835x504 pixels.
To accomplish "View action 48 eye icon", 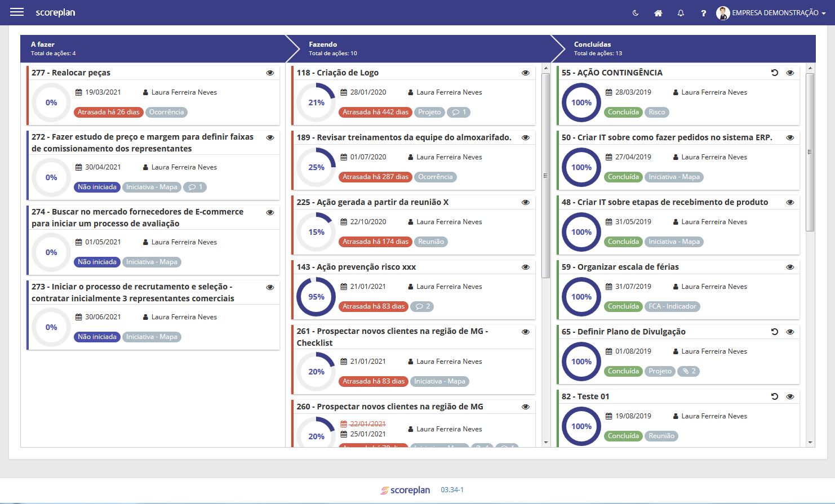I will click(x=790, y=202).
